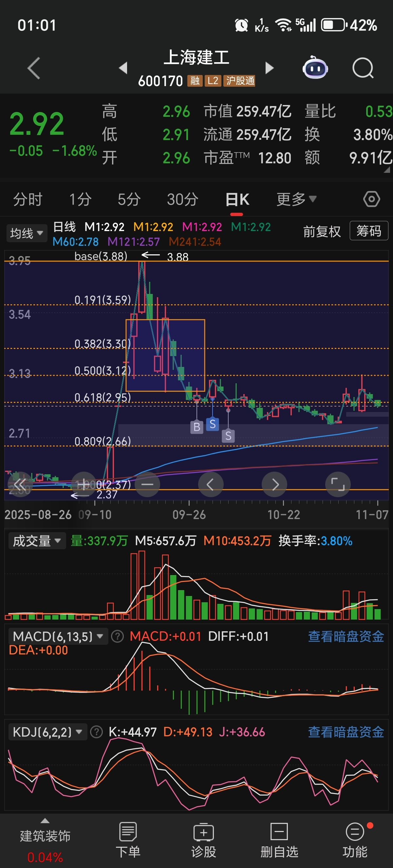Screen dimensions: 393x868
Task: Open the 筹码 chip distribution button
Action: pos(369,231)
